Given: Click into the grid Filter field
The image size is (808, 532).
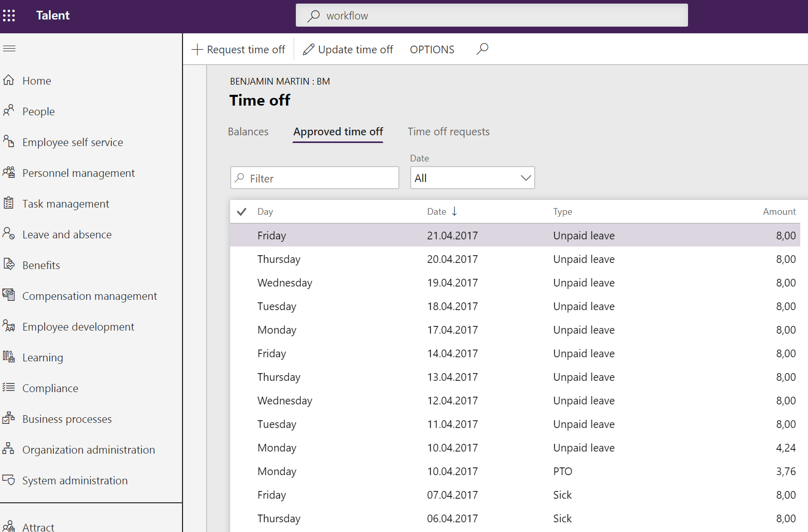Looking at the screenshot, I should pyautogui.click(x=320, y=178).
